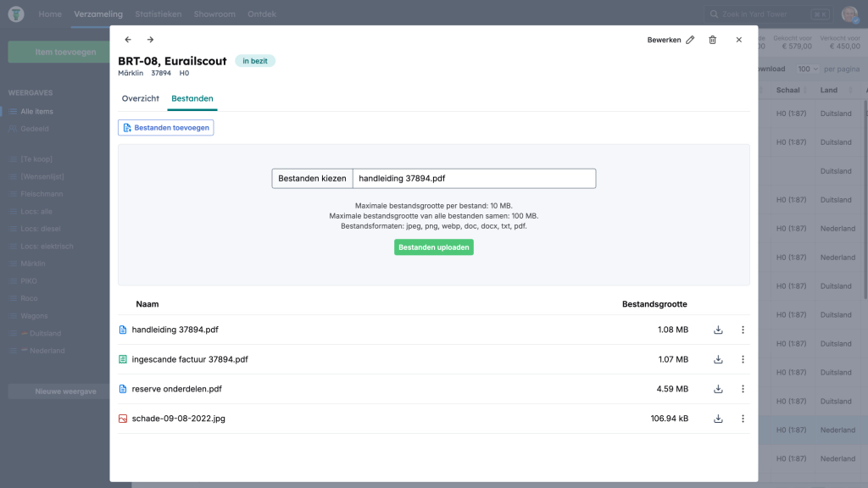
Task: Go to next item with right arrow
Action: (x=150, y=40)
